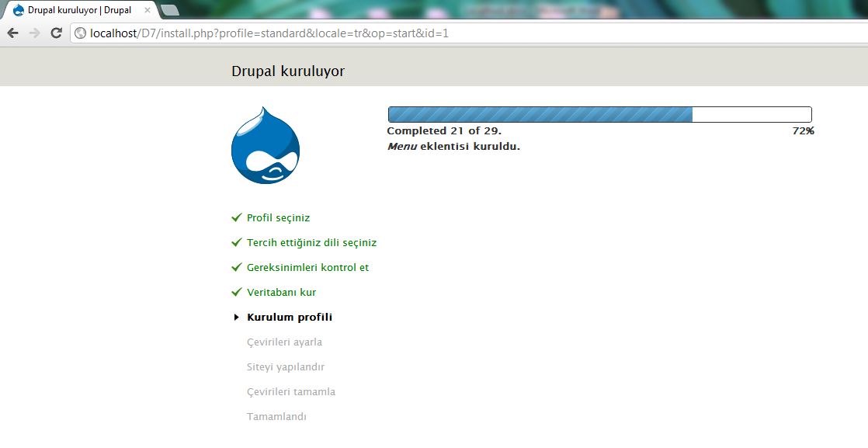
Task: Select the 'Drupal kuruluyor | Drupal' tab
Action: pos(80,10)
